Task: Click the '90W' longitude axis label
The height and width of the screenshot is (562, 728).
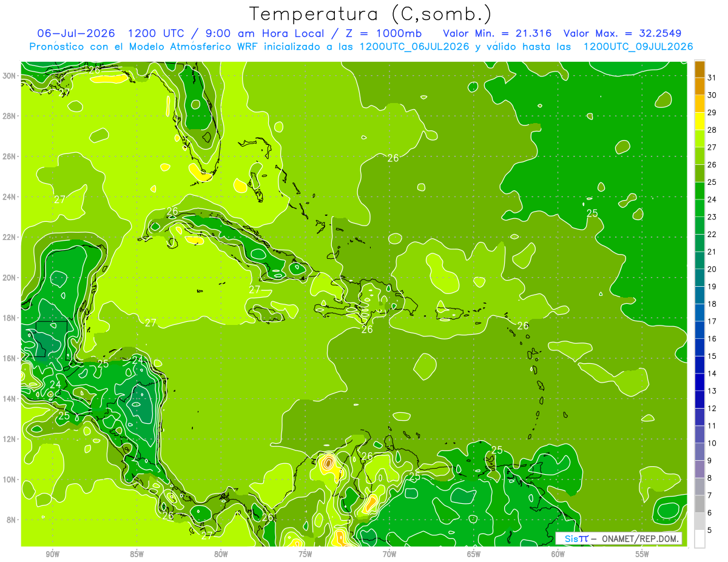Action: 53,554
